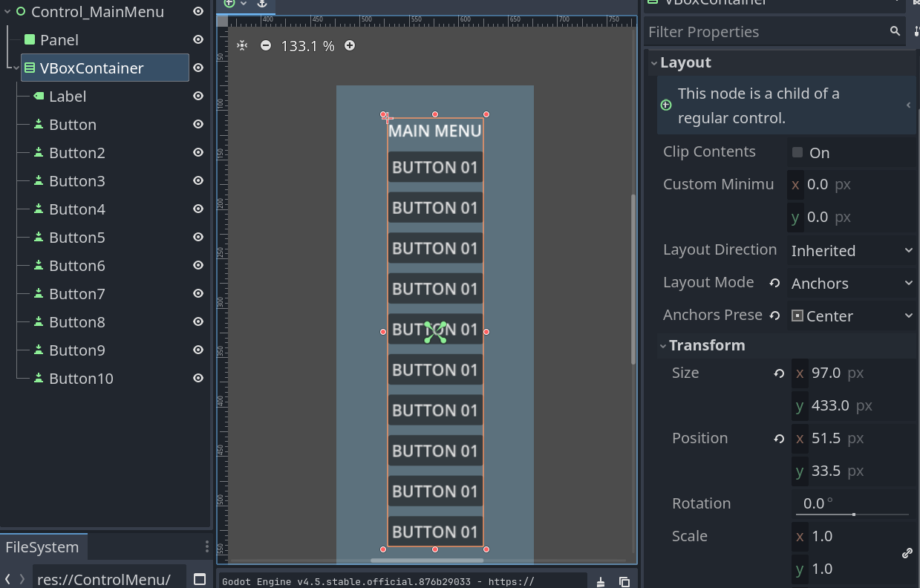920x588 pixels.
Task: Click the center view icon beside zoom controls
Action: tap(242, 45)
